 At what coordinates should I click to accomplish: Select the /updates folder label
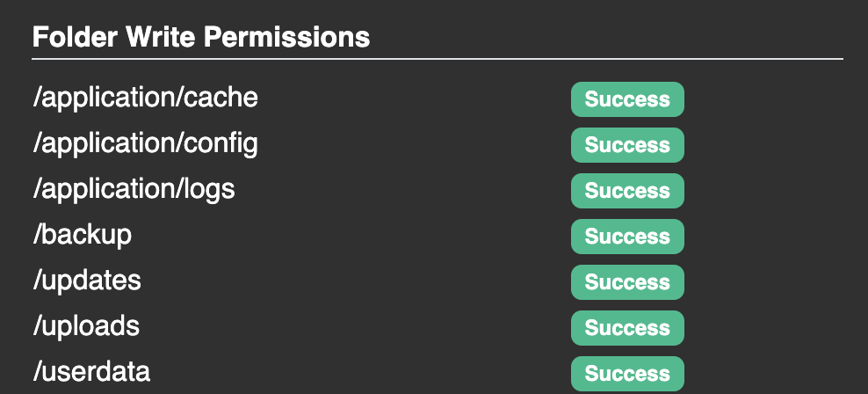point(87,281)
